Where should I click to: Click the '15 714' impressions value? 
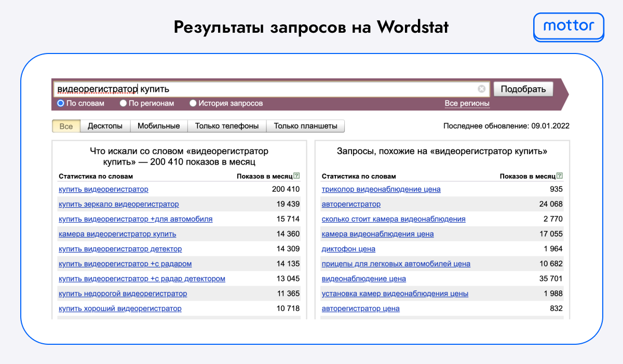pos(288,219)
